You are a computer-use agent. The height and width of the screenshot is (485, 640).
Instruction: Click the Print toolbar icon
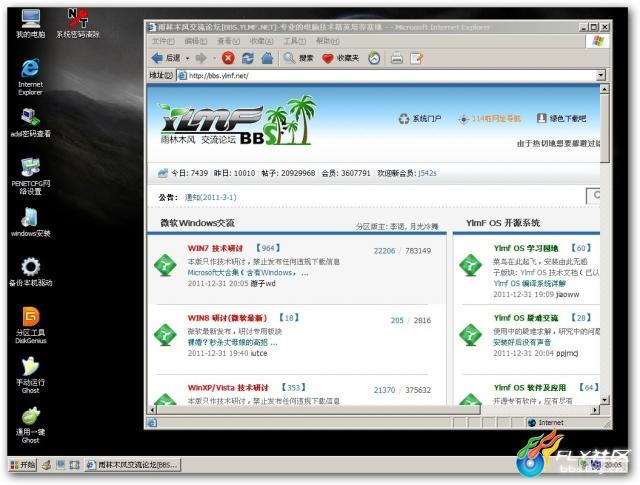(x=397, y=58)
